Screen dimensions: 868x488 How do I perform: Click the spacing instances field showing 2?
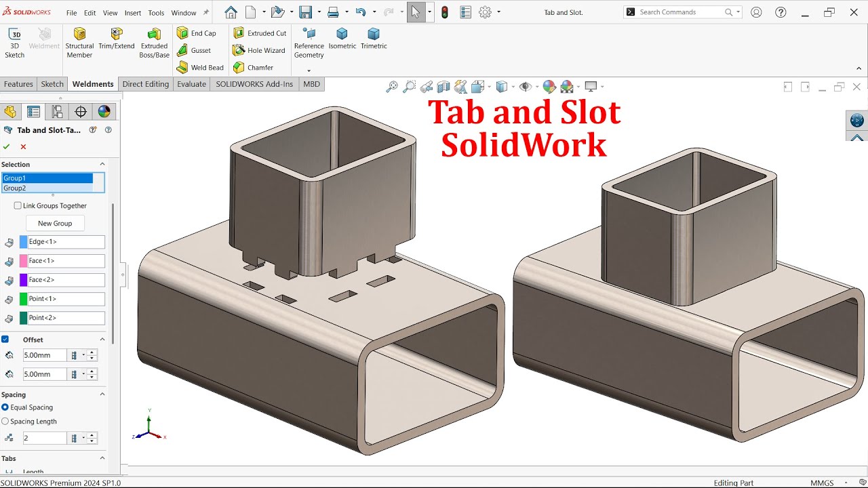(45, 439)
